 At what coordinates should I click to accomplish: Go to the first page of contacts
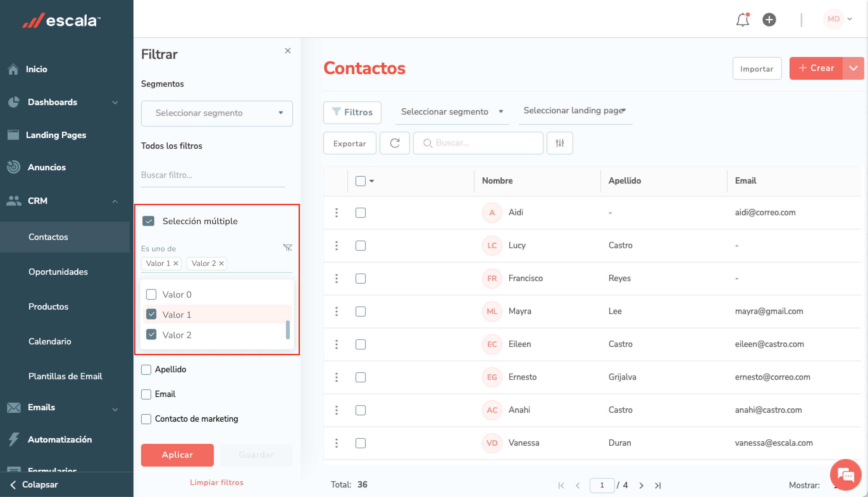tap(561, 485)
